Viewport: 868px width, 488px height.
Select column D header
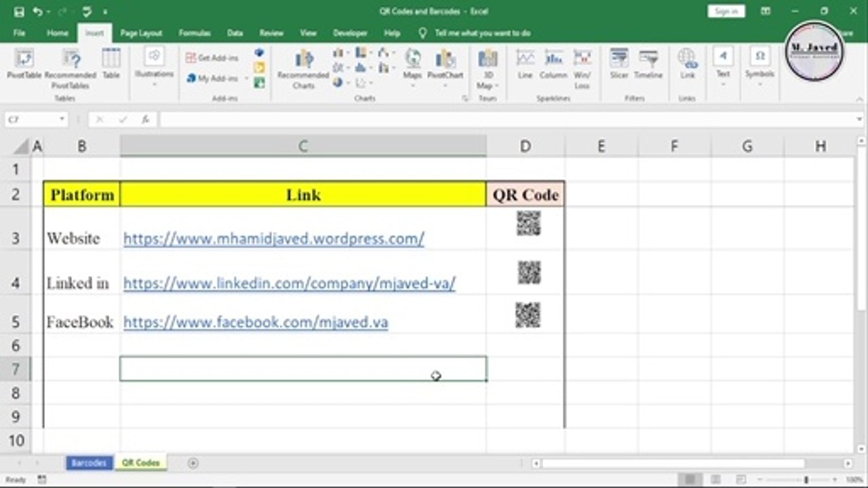[525, 146]
